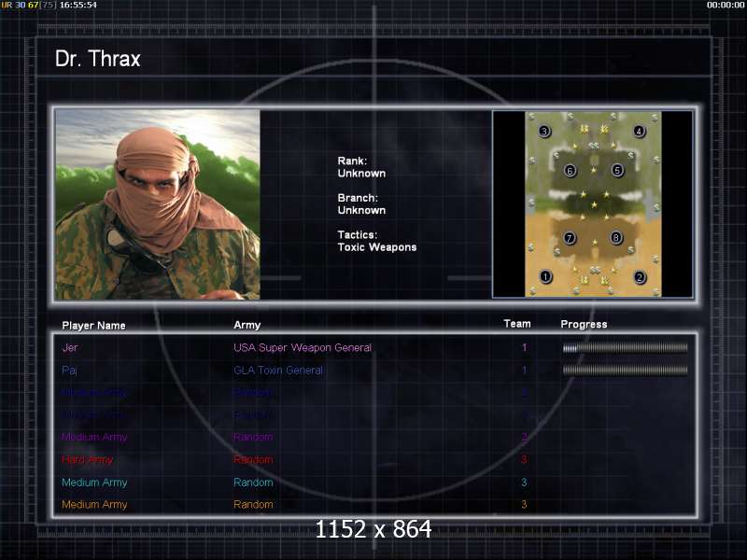Click the Dr. Thrax portrait image
This screenshot has width=747, height=560.
pyautogui.click(x=158, y=204)
